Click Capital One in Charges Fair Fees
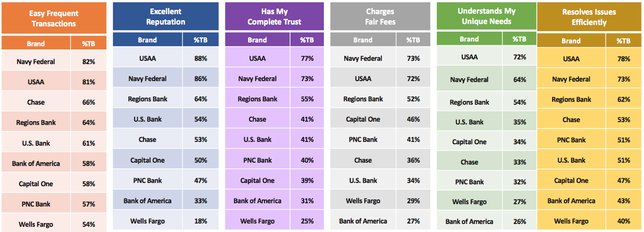The image size is (644, 232). [x=363, y=119]
